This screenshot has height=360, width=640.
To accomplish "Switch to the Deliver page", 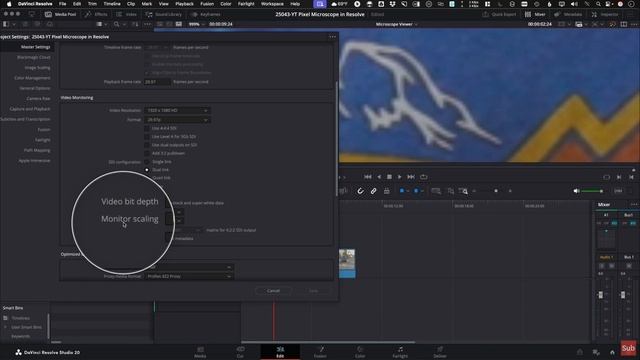I will point(440,352).
